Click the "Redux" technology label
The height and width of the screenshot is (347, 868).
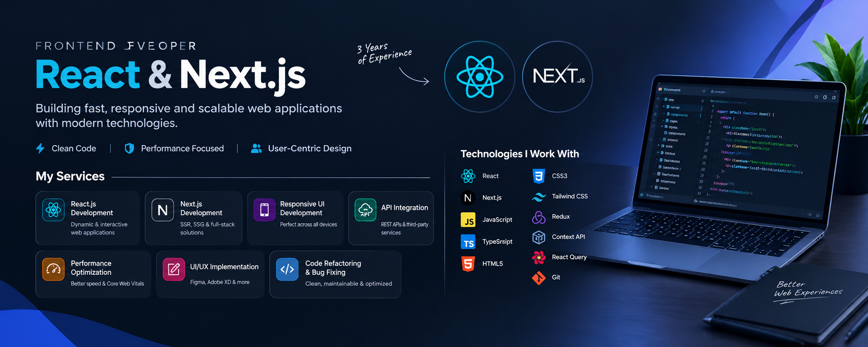coord(561,217)
